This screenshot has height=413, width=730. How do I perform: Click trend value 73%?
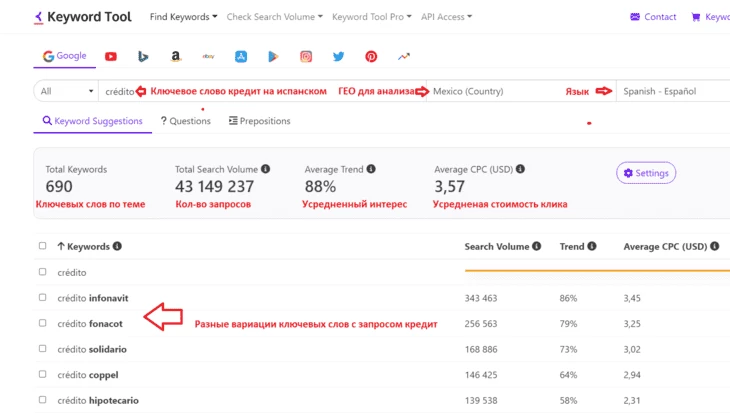568,349
